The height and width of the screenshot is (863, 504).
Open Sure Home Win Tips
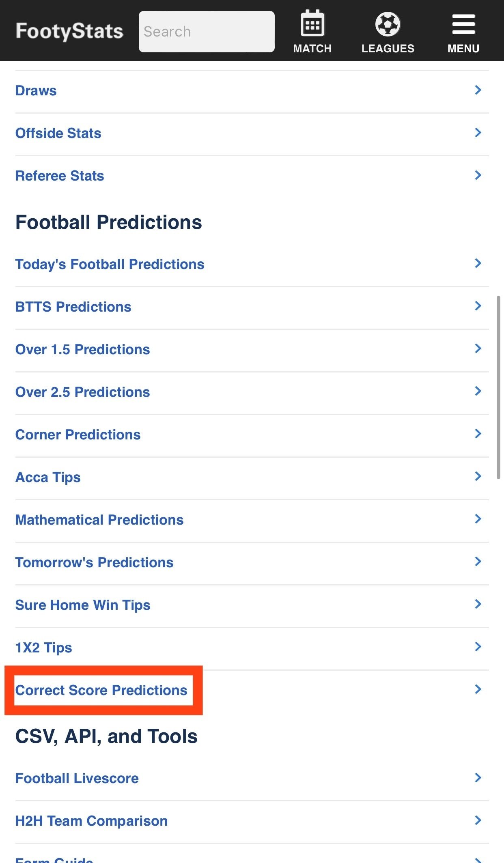point(83,605)
